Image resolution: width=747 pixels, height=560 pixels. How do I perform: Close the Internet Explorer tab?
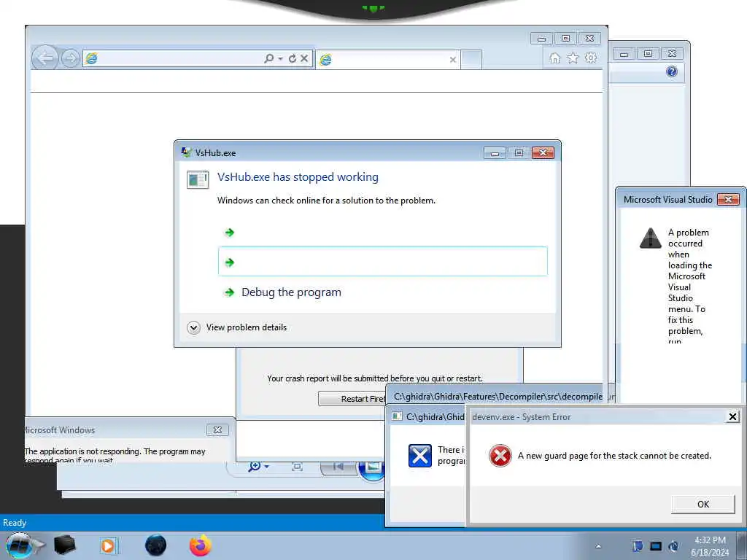coord(452,60)
